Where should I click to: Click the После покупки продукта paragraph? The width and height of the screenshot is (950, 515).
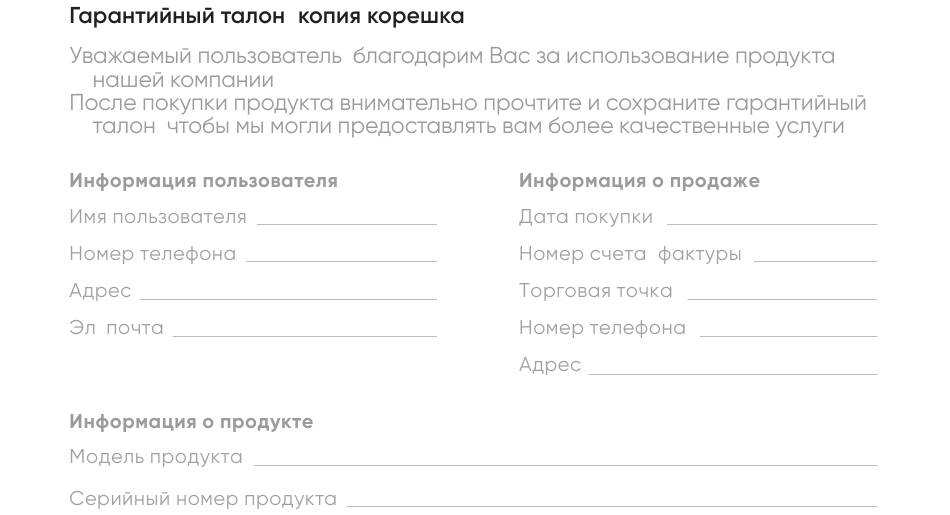(468, 115)
